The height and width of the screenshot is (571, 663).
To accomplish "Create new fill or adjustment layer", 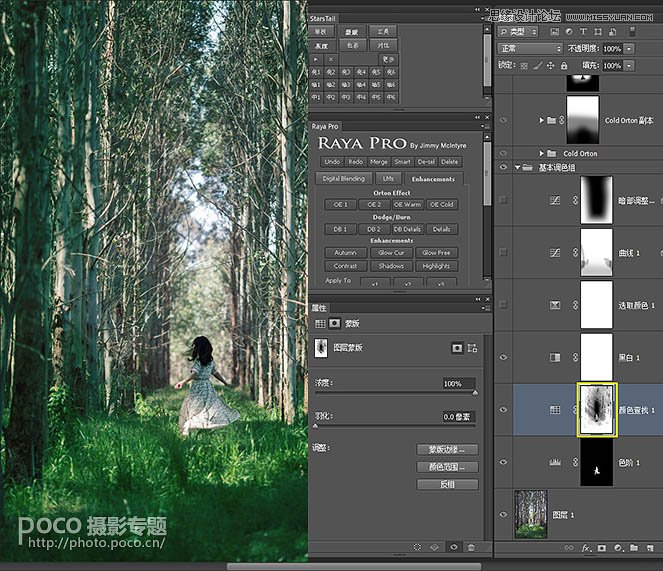I will click(618, 548).
